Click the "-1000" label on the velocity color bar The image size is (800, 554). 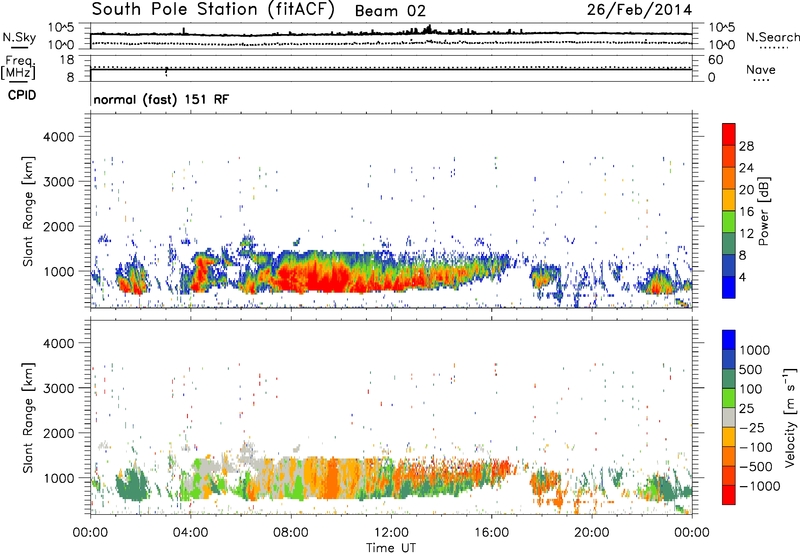click(x=759, y=486)
